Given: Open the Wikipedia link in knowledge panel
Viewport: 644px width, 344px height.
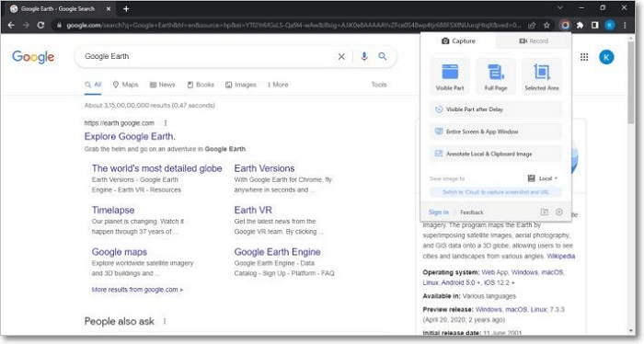Looking at the screenshot, I should [x=561, y=256].
